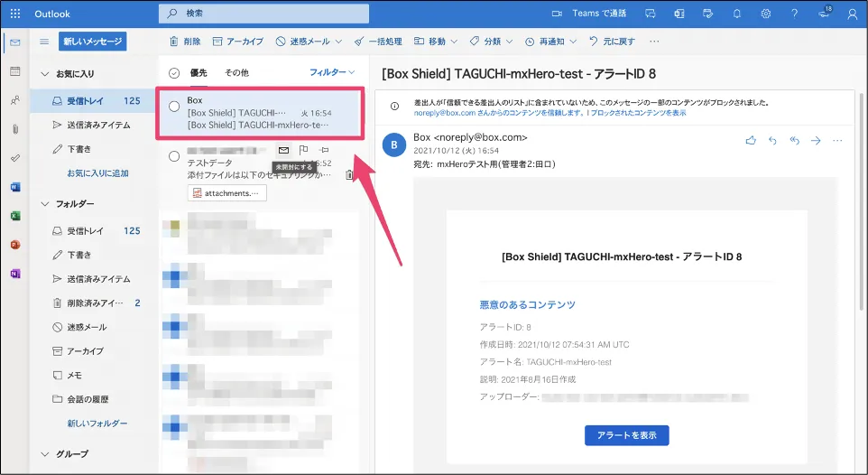The image size is (868, 475).
Task: Open the notifications bell icon
Action: (736, 14)
